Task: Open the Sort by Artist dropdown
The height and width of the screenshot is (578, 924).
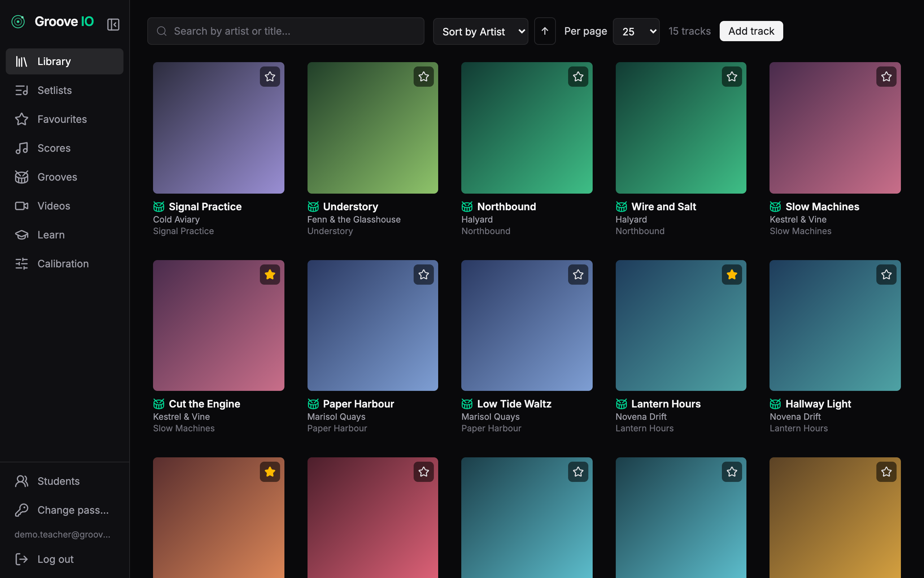Action: 481,31
